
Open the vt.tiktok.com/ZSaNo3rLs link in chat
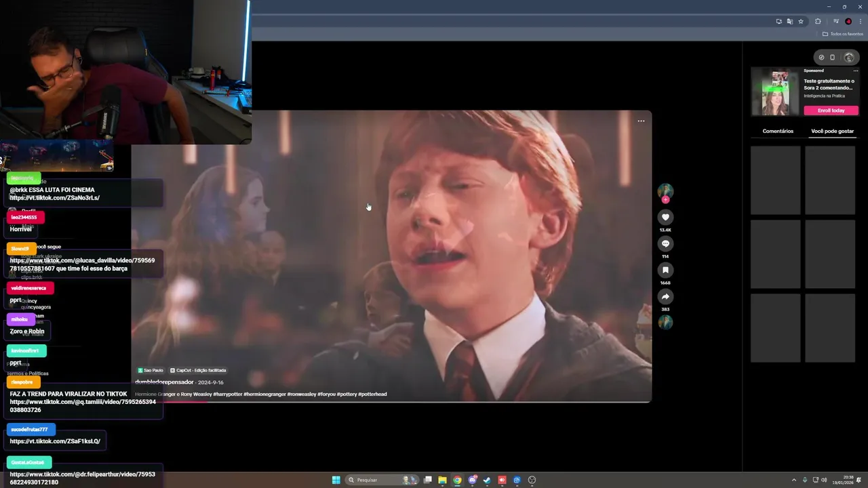(54, 198)
